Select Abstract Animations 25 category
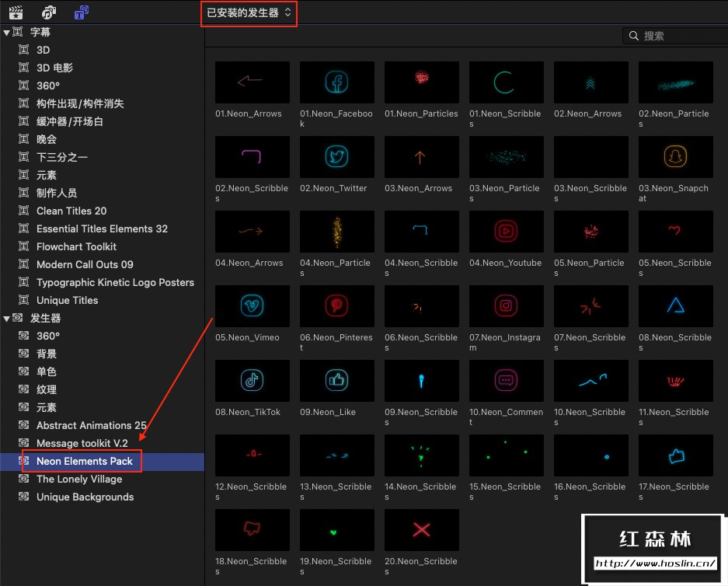This screenshot has width=728, height=586. tap(102, 425)
